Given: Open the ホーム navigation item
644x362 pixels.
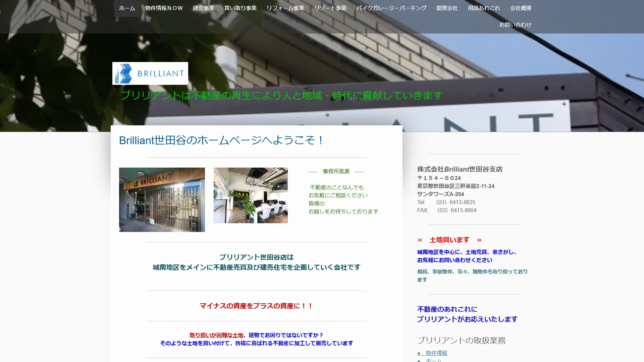Looking at the screenshot, I should click(127, 8).
